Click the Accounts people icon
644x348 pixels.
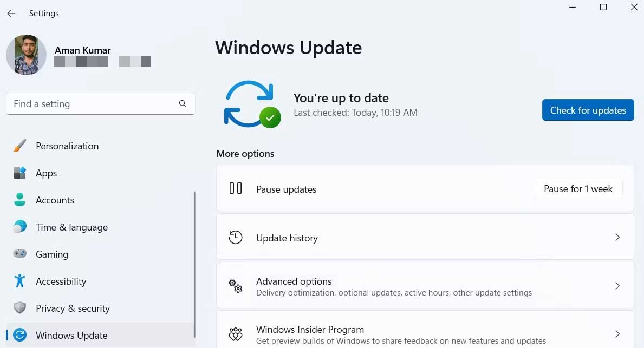20,200
